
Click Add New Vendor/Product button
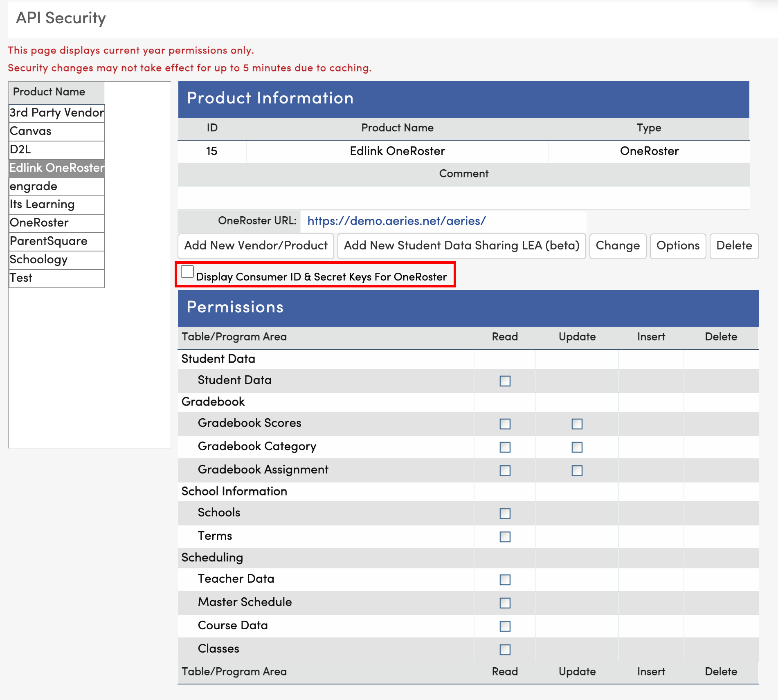256,246
